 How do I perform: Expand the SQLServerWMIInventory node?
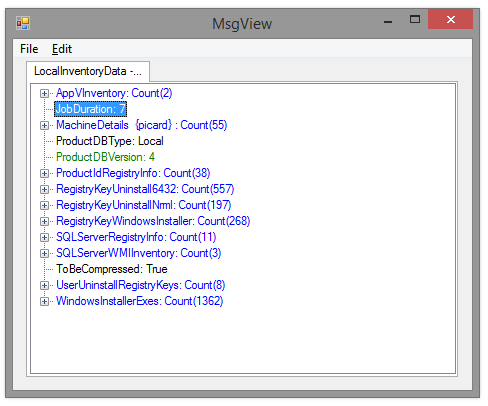point(44,253)
